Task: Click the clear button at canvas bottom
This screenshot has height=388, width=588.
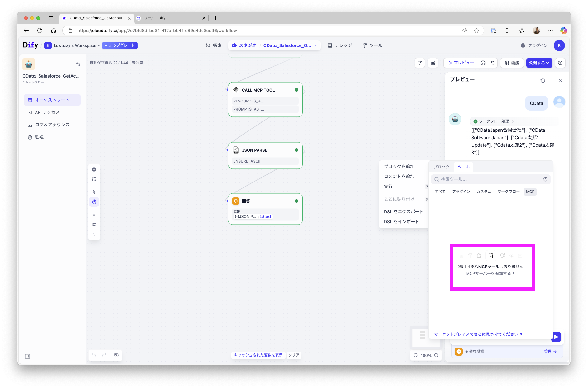Action: tap(294, 355)
